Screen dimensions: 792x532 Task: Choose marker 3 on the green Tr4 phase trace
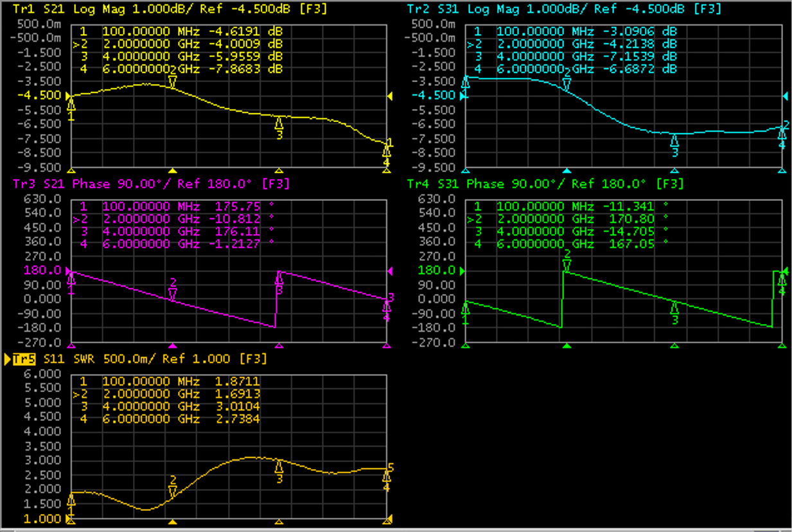click(674, 313)
